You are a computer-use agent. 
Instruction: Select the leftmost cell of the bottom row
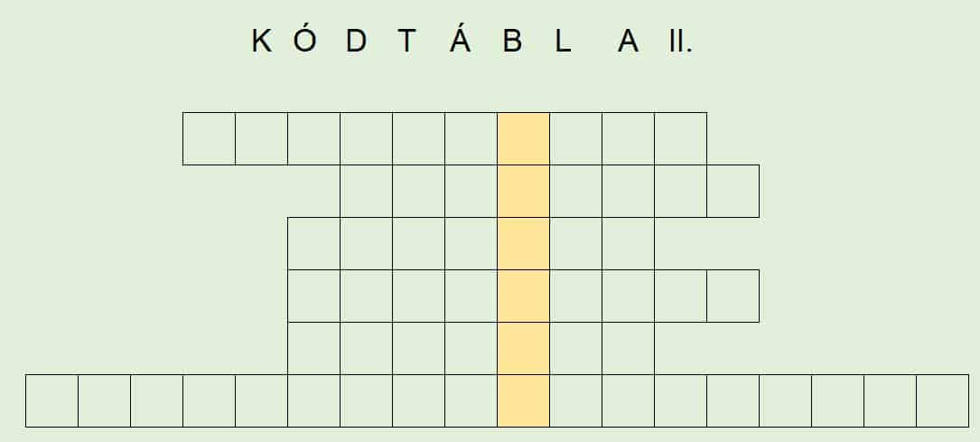pos(51,401)
